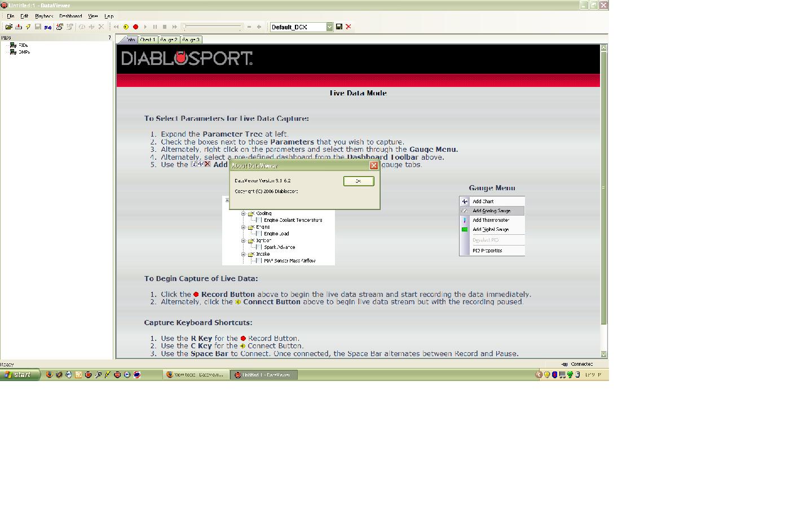
Task: Click the rewind playback button
Action: pyautogui.click(x=116, y=27)
